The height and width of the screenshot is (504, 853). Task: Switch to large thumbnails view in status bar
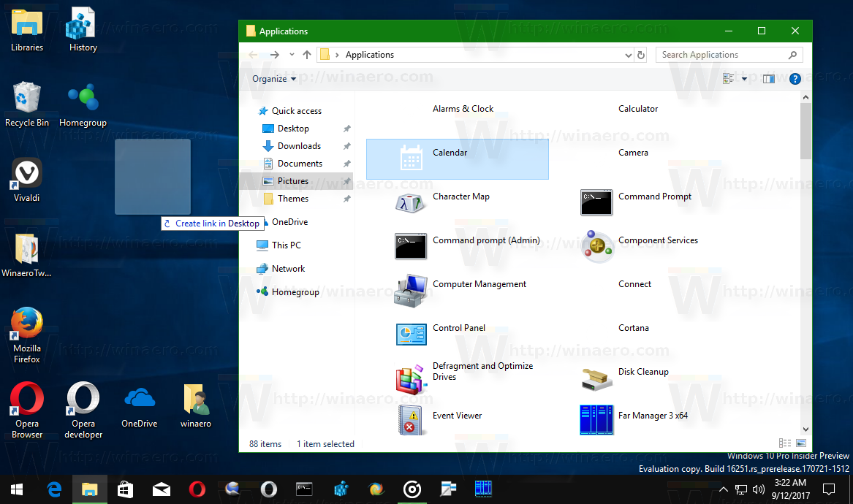pyautogui.click(x=801, y=443)
